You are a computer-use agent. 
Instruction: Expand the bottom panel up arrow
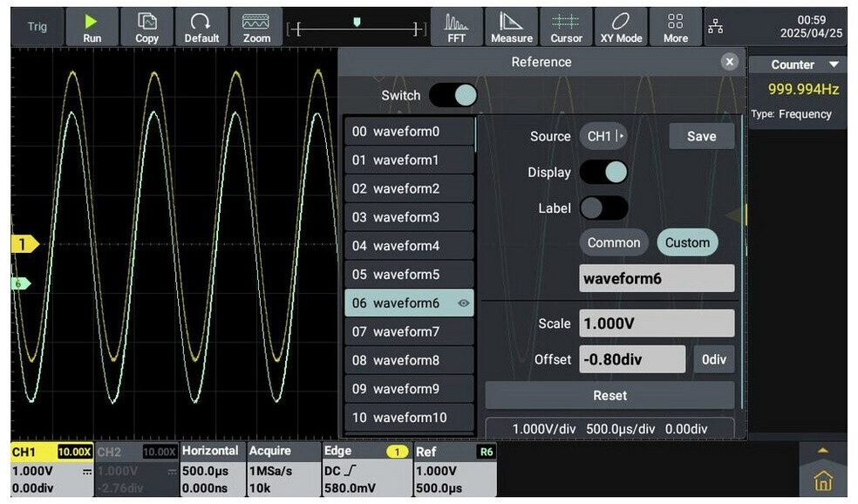coord(822,450)
